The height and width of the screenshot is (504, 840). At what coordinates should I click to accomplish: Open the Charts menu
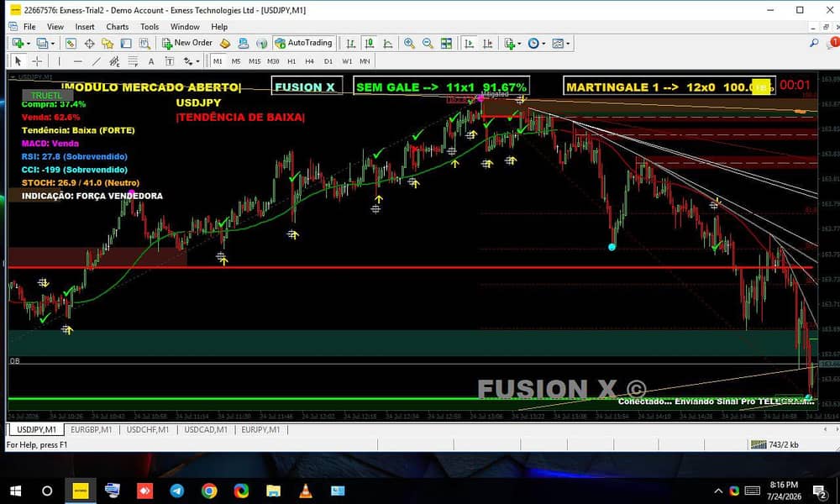click(118, 27)
